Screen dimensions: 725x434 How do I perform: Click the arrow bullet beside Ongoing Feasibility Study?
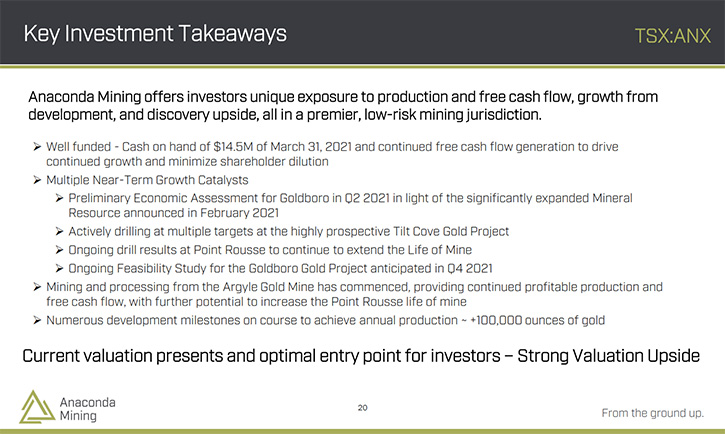point(59,268)
